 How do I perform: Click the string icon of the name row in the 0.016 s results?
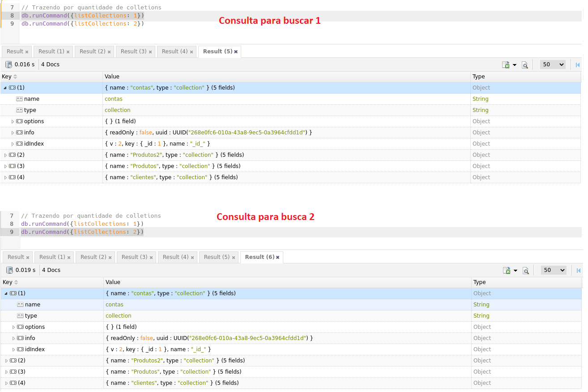pos(19,99)
